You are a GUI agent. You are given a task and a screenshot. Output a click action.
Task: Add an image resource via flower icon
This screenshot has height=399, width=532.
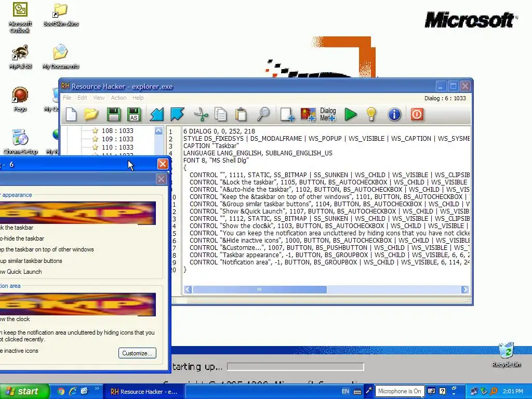308,114
